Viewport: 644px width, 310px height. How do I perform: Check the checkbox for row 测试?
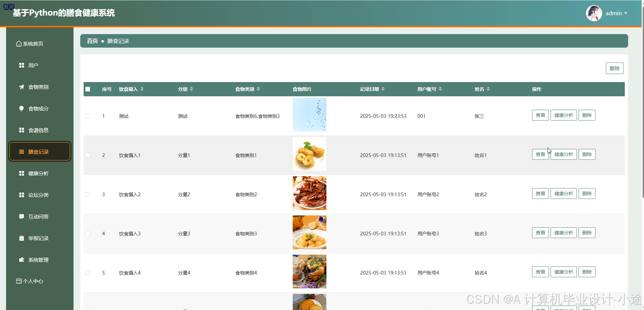88,116
